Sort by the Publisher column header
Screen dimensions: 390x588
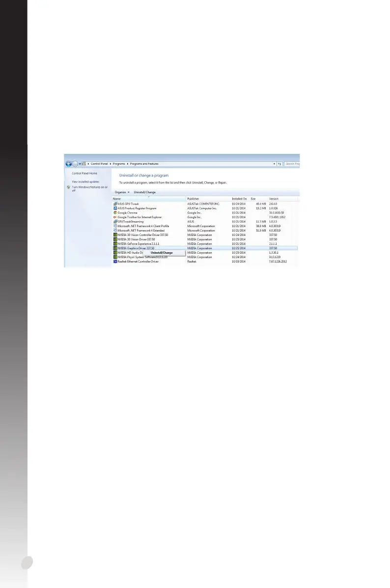(208, 199)
